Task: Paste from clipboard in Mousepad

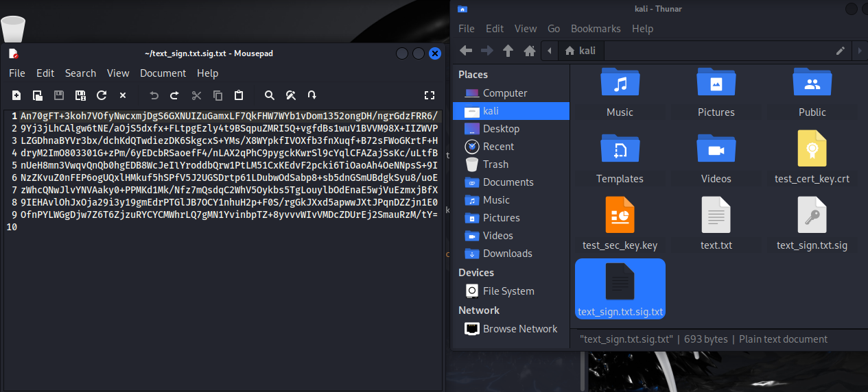Action: point(239,95)
